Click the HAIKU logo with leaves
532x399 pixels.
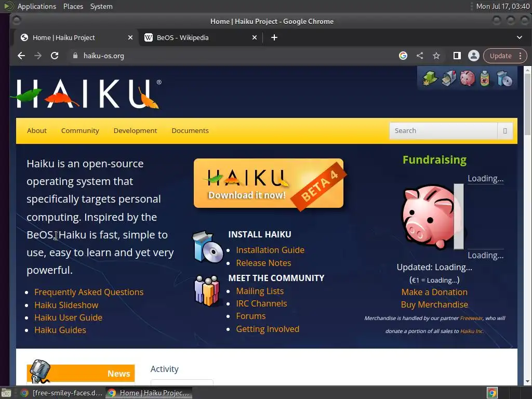click(86, 94)
